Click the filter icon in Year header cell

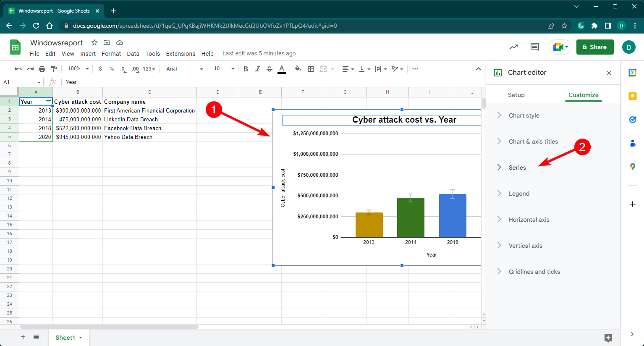(48, 102)
